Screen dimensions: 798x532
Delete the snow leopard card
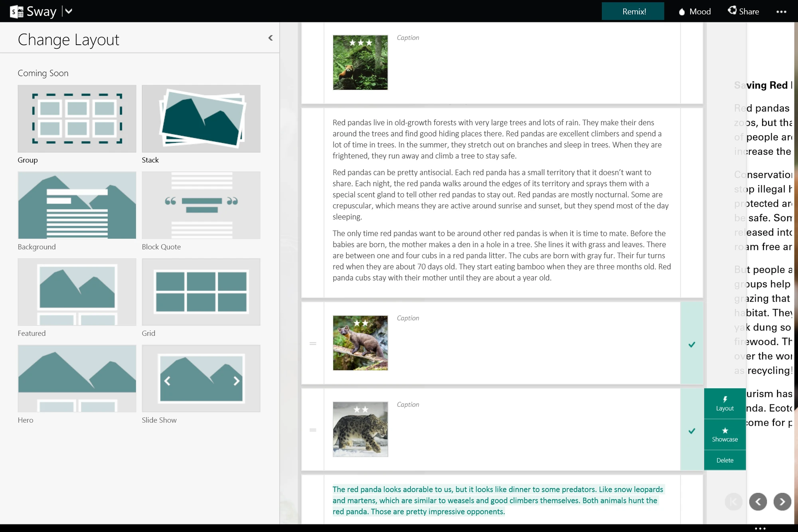(725, 460)
